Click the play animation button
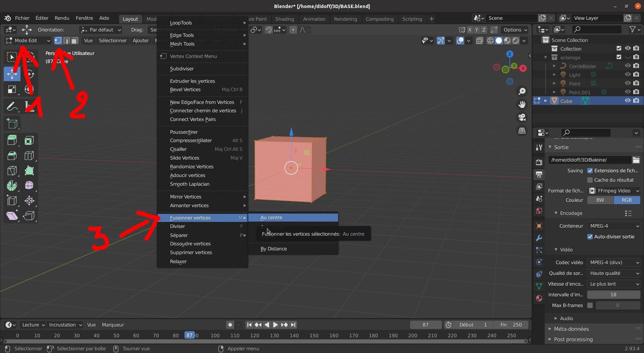The image size is (644, 353). (275, 325)
